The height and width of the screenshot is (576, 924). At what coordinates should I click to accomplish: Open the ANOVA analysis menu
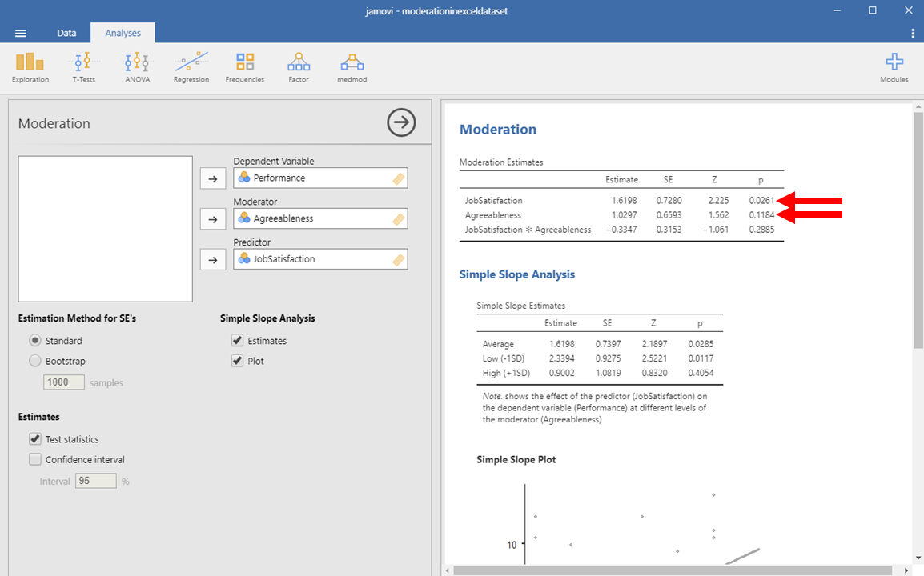pyautogui.click(x=137, y=67)
